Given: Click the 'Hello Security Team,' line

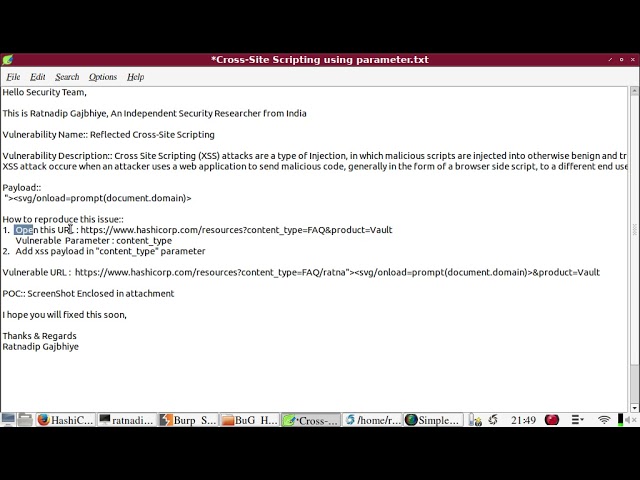Looking at the screenshot, I should tap(44, 92).
